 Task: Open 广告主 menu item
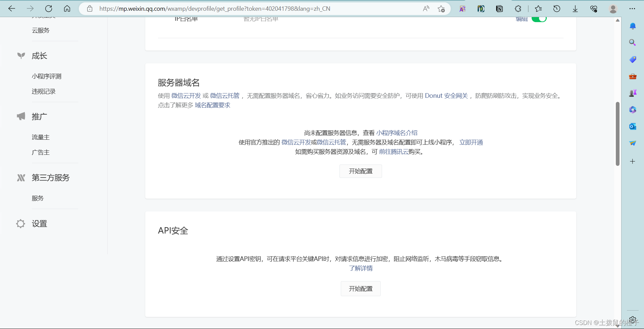(x=41, y=152)
